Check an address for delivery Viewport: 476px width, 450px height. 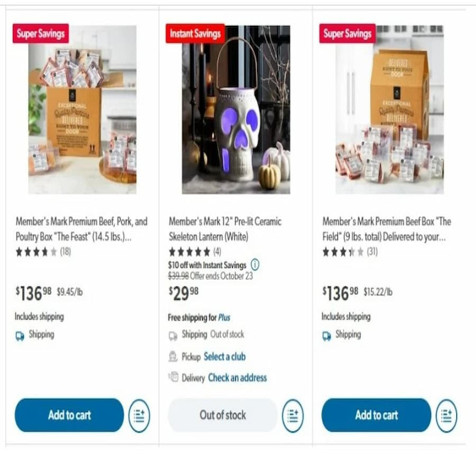click(237, 377)
